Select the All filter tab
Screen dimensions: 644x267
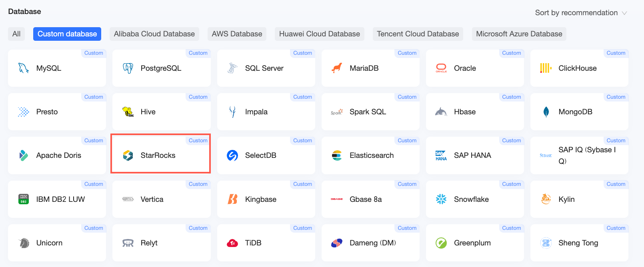click(16, 34)
